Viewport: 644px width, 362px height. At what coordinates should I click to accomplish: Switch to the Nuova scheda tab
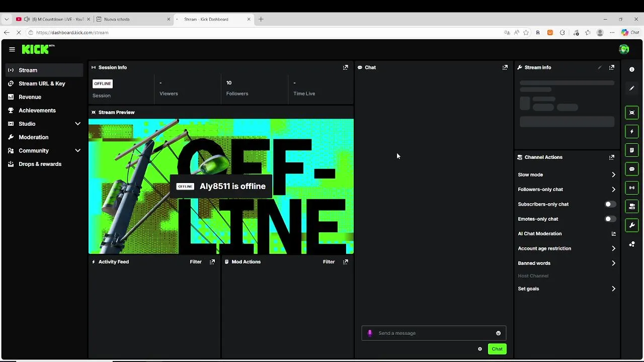[133, 19]
